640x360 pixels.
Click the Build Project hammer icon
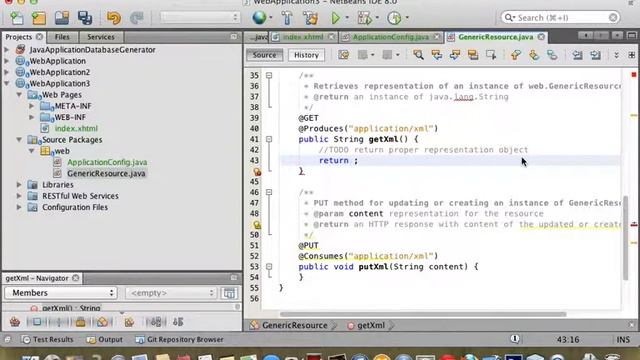pos(287,18)
